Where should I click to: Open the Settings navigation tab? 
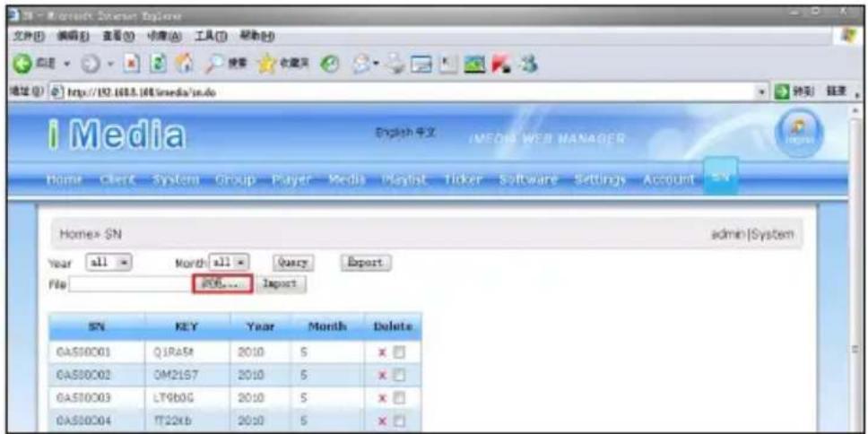pyautogui.click(x=600, y=179)
